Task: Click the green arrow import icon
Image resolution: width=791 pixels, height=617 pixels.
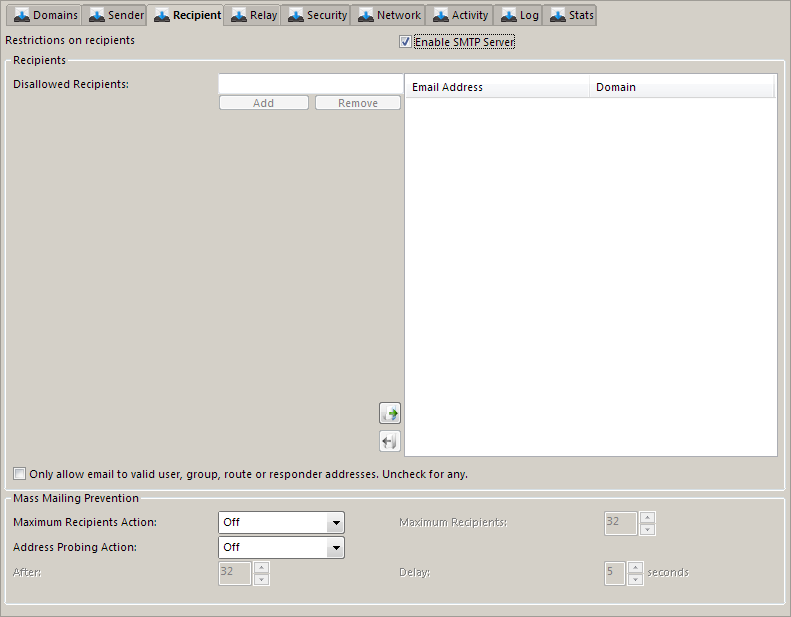Action: 390,413
